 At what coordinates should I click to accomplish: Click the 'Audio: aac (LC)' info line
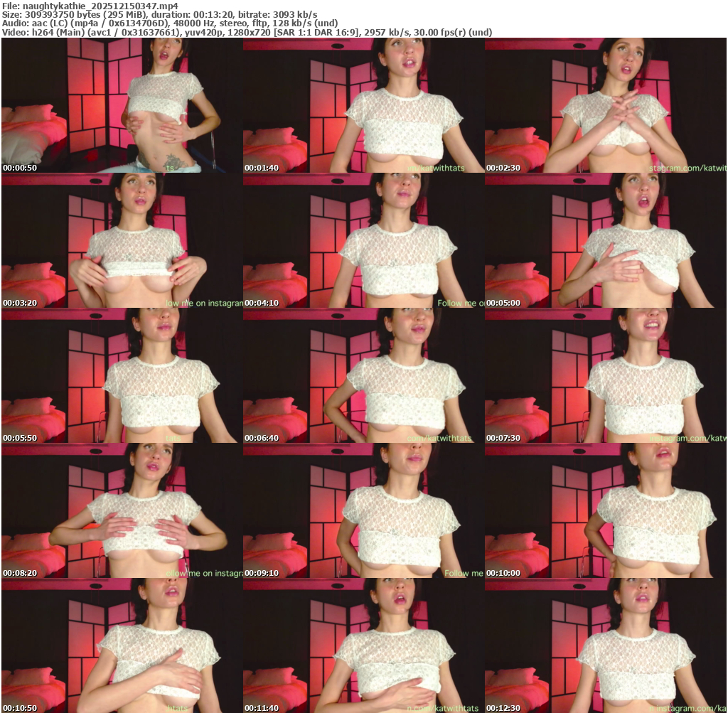click(x=170, y=23)
